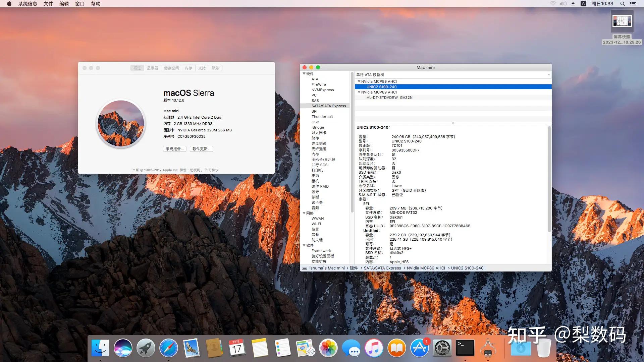Click System Information chip icon in Dock
Image resolution: width=644 pixels, height=362 pixels.
[x=488, y=348]
